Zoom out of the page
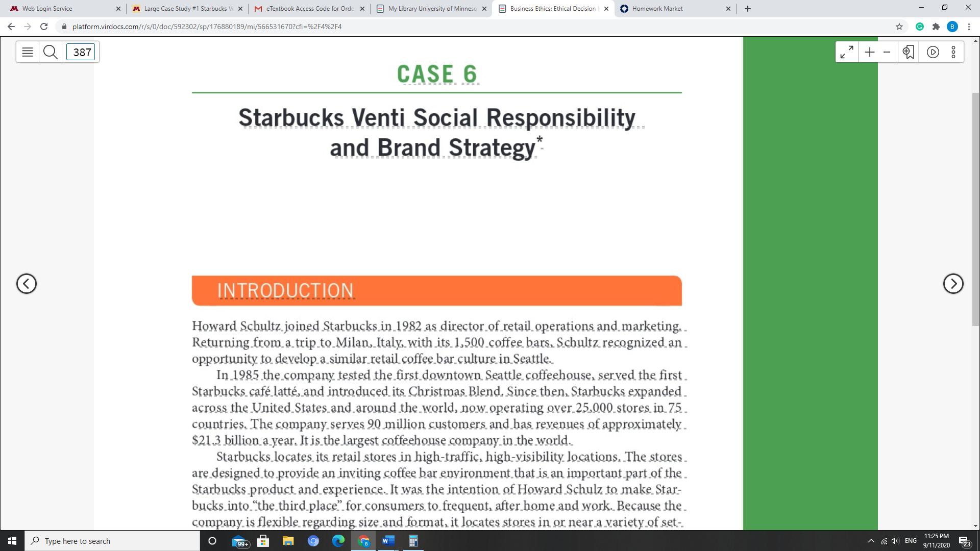The height and width of the screenshot is (551, 980). 887,52
